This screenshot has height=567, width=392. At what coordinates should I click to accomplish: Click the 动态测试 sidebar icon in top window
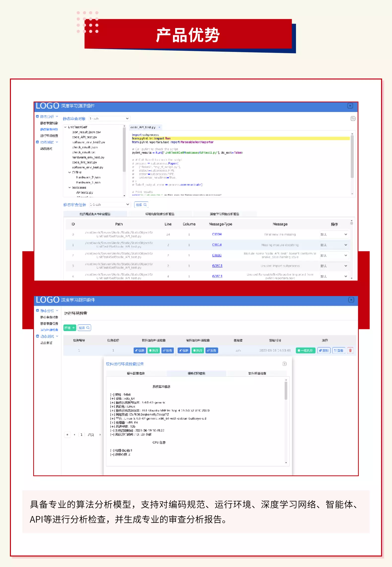pyautogui.click(x=37, y=142)
